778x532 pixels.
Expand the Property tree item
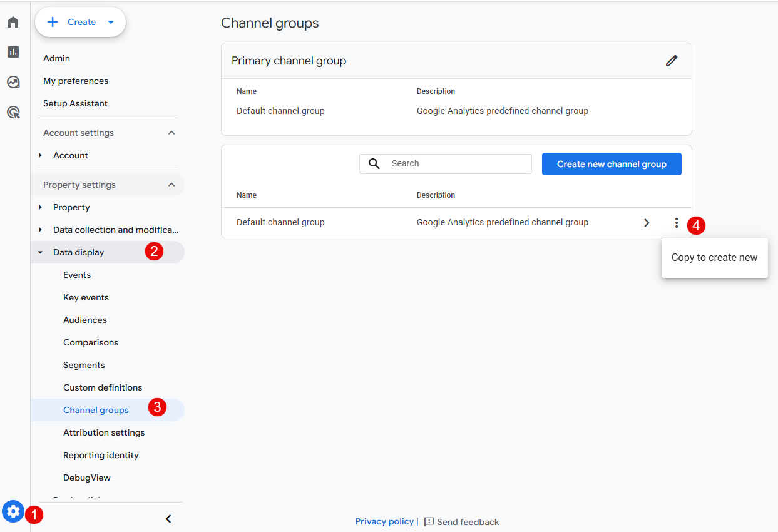41,207
